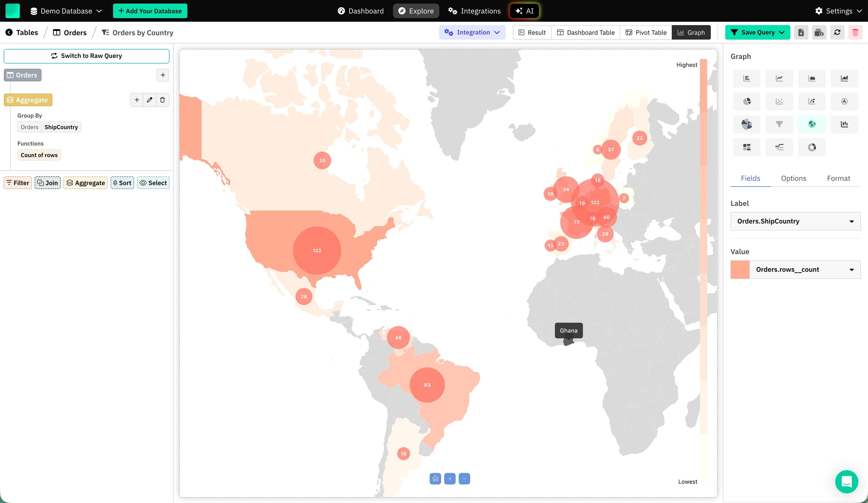The height and width of the screenshot is (503, 868).
Task: Click the refresh query icon
Action: (x=837, y=32)
